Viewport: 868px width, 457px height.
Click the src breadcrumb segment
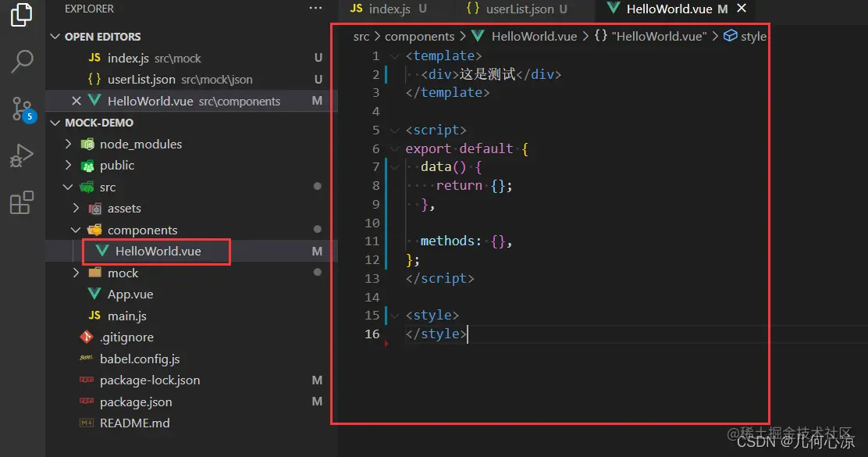361,37
